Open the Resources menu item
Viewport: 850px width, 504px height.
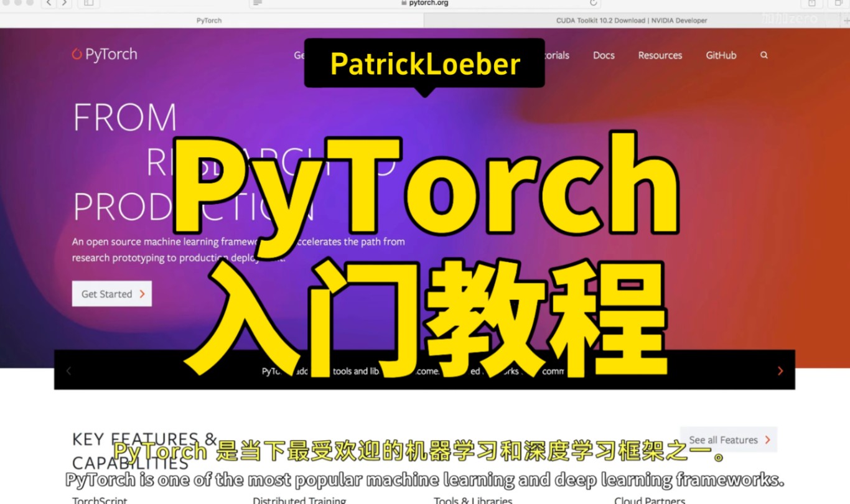tap(660, 55)
